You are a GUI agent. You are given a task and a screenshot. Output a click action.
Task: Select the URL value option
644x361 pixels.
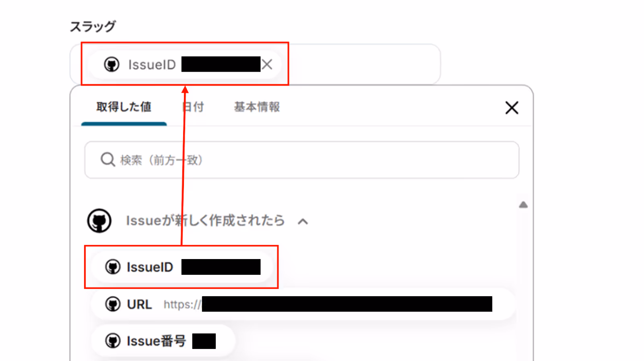pos(303,304)
